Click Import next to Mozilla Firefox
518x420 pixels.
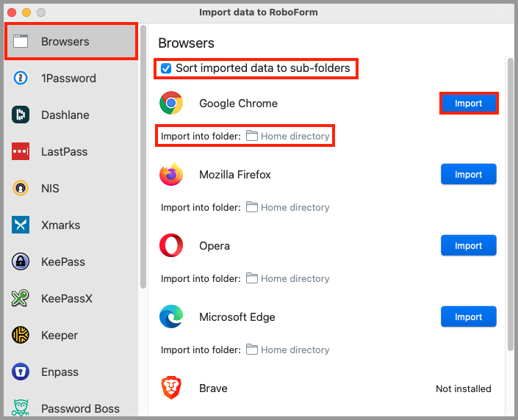click(468, 175)
